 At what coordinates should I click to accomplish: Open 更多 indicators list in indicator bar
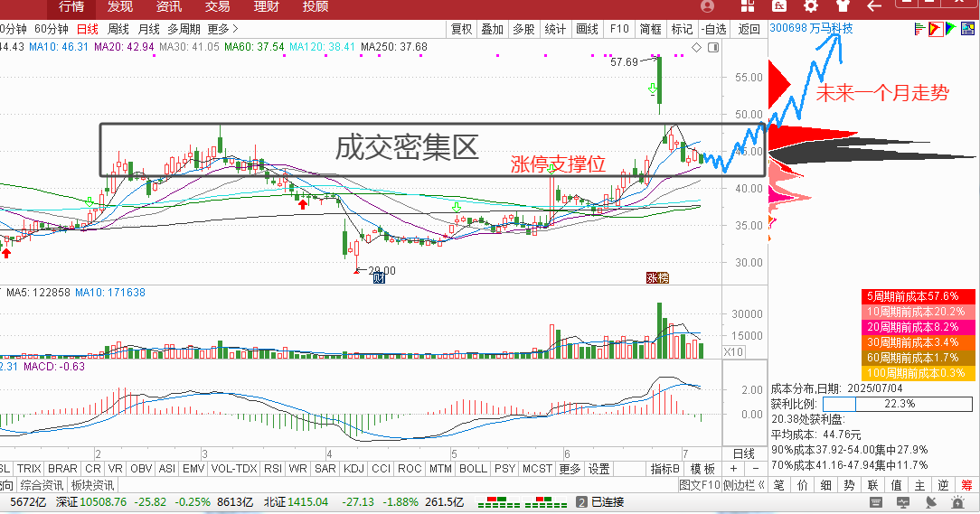(x=570, y=469)
